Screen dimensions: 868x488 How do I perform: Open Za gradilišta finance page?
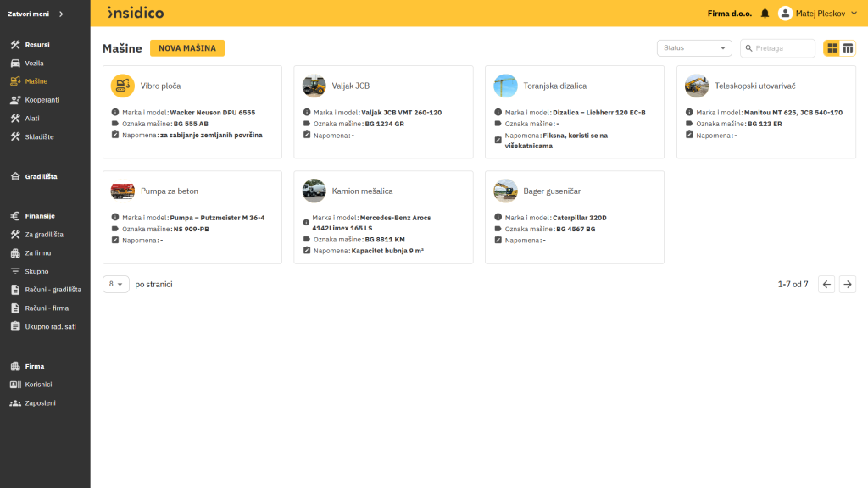tap(45, 235)
